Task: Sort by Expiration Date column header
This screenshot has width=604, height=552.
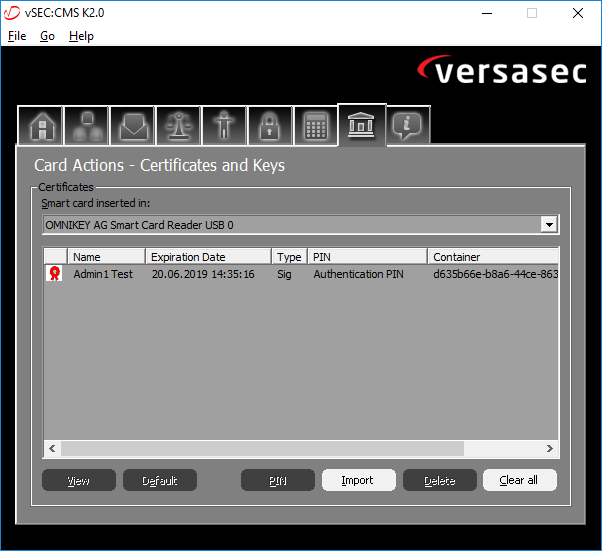Action: [x=208, y=257]
